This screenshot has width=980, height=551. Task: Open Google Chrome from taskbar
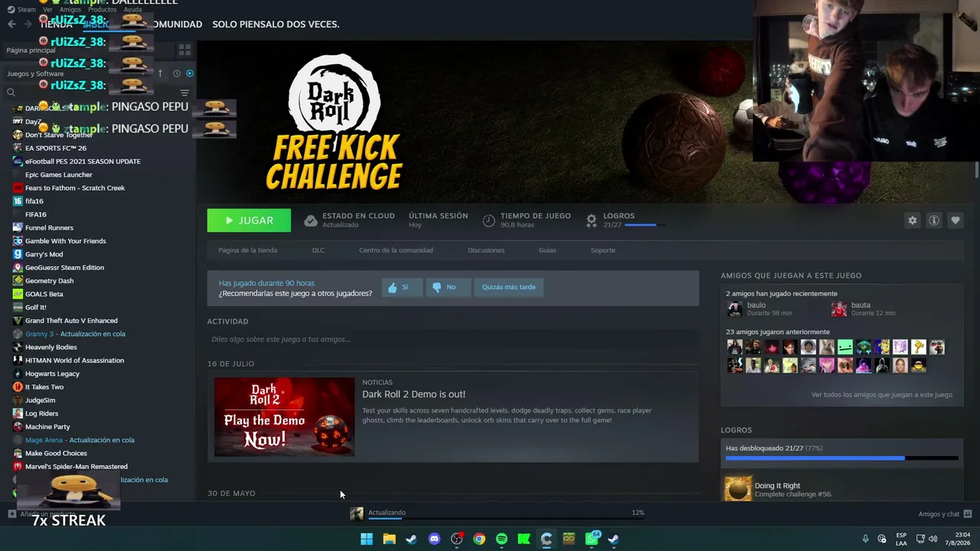tap(479, 539)
